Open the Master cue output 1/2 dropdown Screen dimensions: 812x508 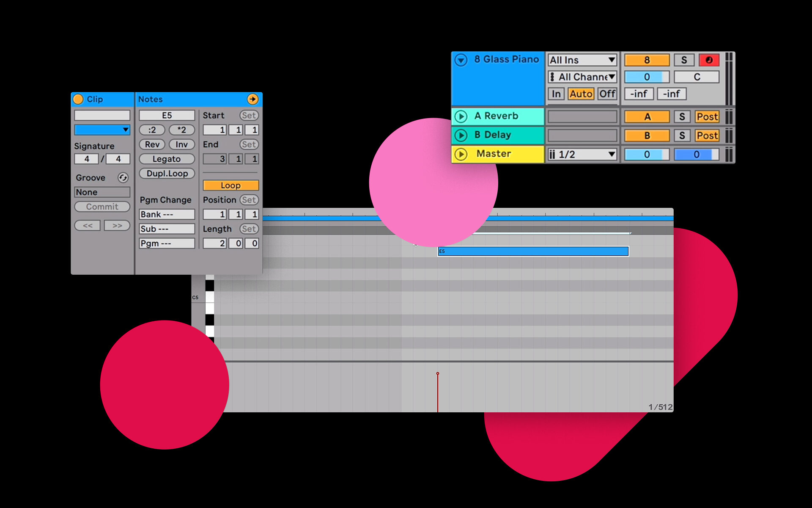(x=582, y=154)
